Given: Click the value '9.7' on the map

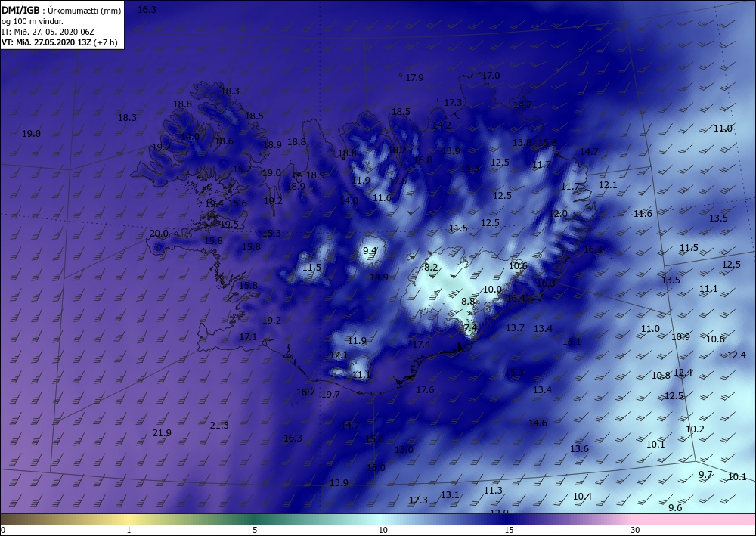Looking at the screenshot, I should (x=705, y=474).
